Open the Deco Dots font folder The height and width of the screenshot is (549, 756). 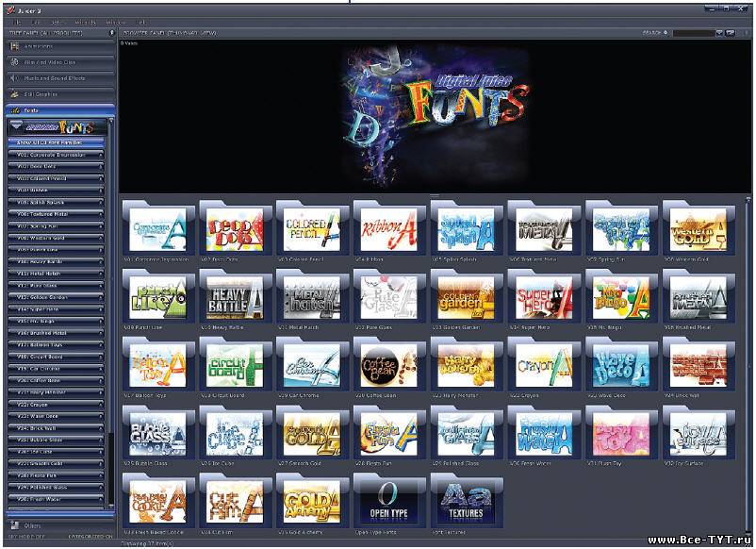(x=236, y=229)
